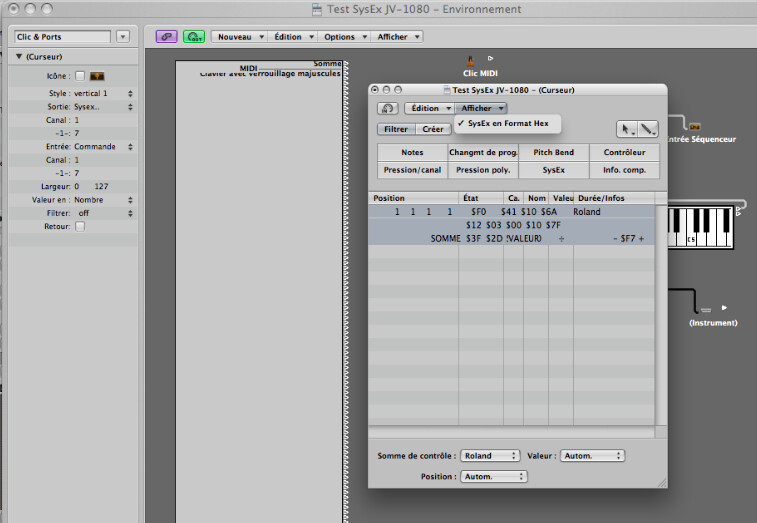Viewport: 757px width, 523px height.
Task: Click the Curseur window resize corner grip
Action: coord(662,482)
